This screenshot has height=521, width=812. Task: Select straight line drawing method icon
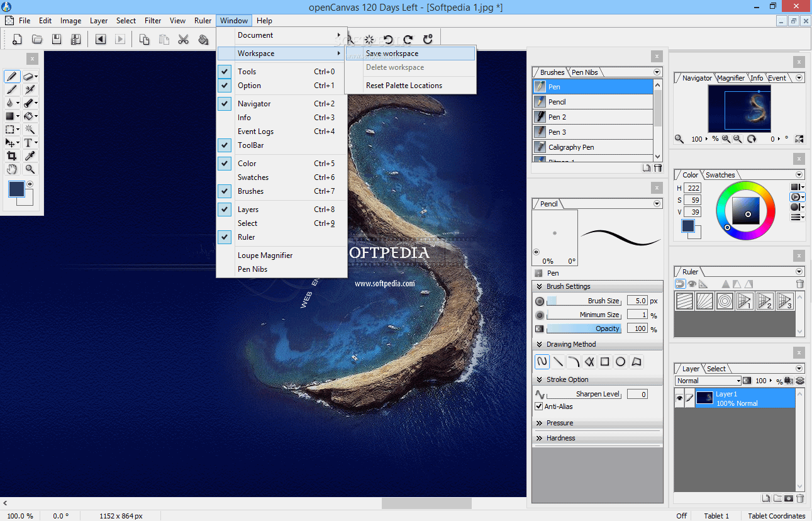coord(558,362)
